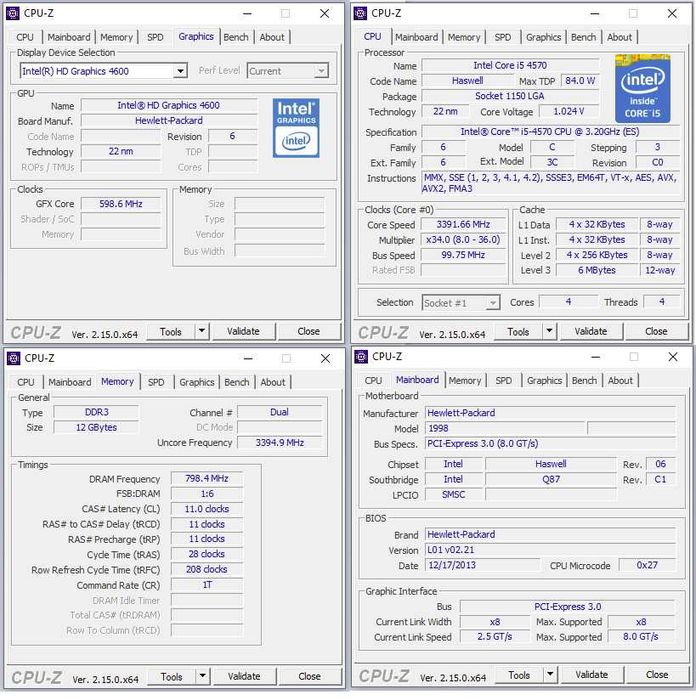Click Close button in Memory window
This screenshot has width=696, height=699.
[x=309, y=676]
